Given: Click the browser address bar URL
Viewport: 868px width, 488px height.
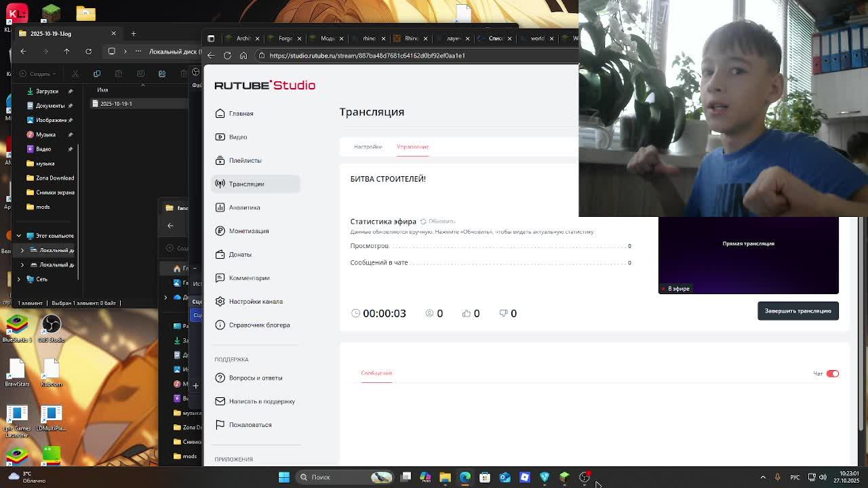Looking at the screenshot, I should click(x=367, y=56).
